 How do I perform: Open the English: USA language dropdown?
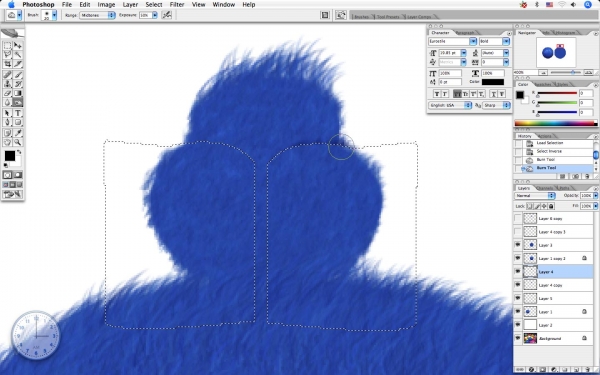450,105
